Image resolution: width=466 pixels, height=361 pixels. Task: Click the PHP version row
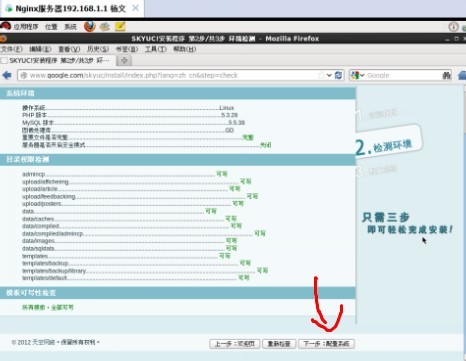pyautogui.click(x=130, y=115)
